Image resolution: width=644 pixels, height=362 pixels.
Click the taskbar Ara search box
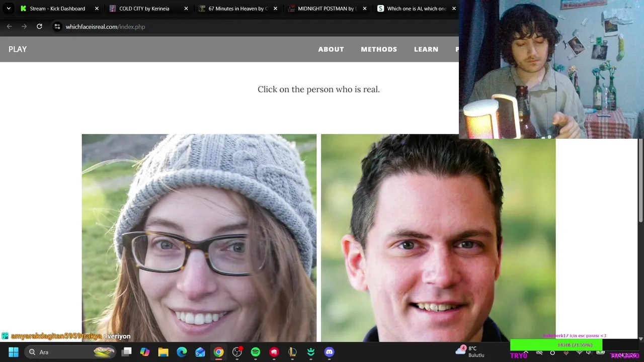click(70, 352)
